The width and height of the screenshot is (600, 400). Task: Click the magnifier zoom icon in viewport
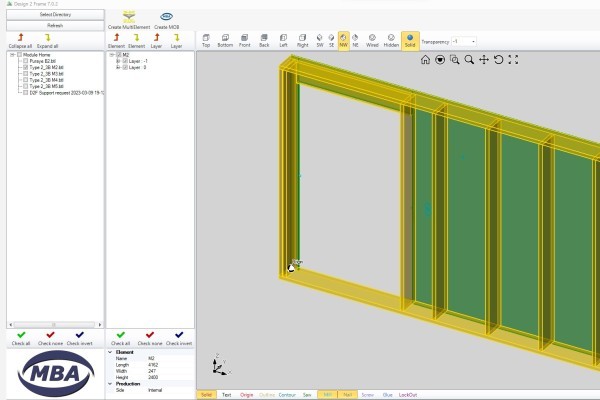click(469, 60)
